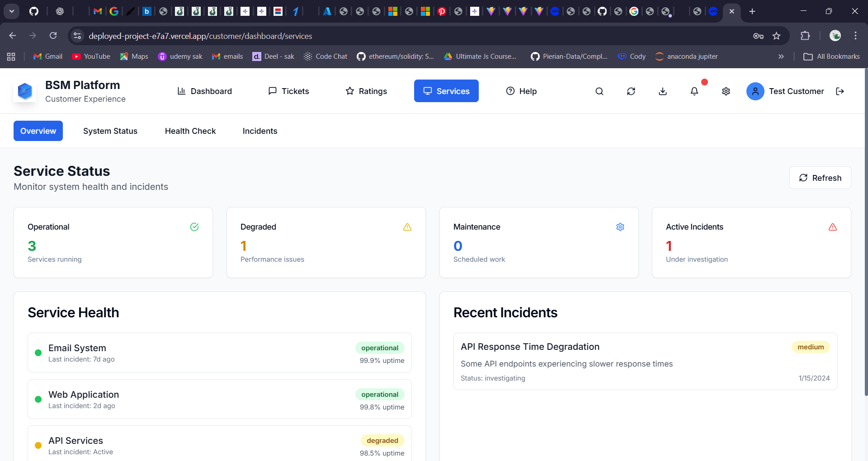Viewport: 868px width, 461px height.
Task: Click the degraded status badge
Action: click(x=382, y=441)
